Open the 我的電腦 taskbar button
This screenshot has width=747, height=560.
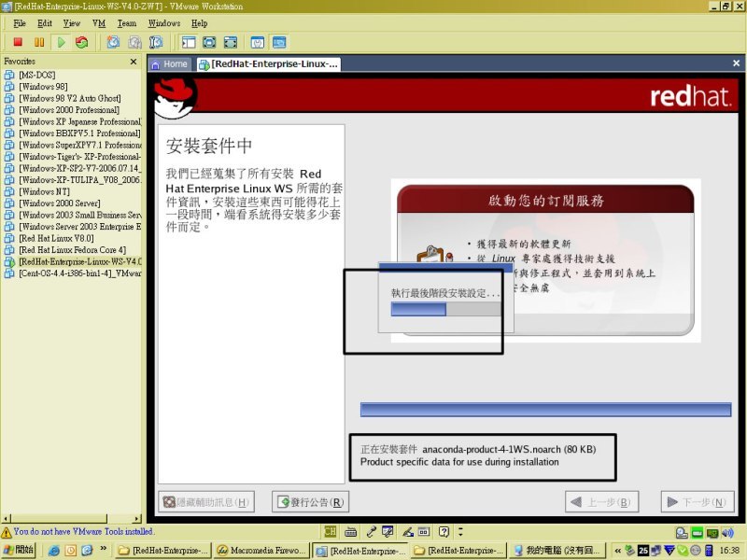pyautogui.click(x=557, y=551)
